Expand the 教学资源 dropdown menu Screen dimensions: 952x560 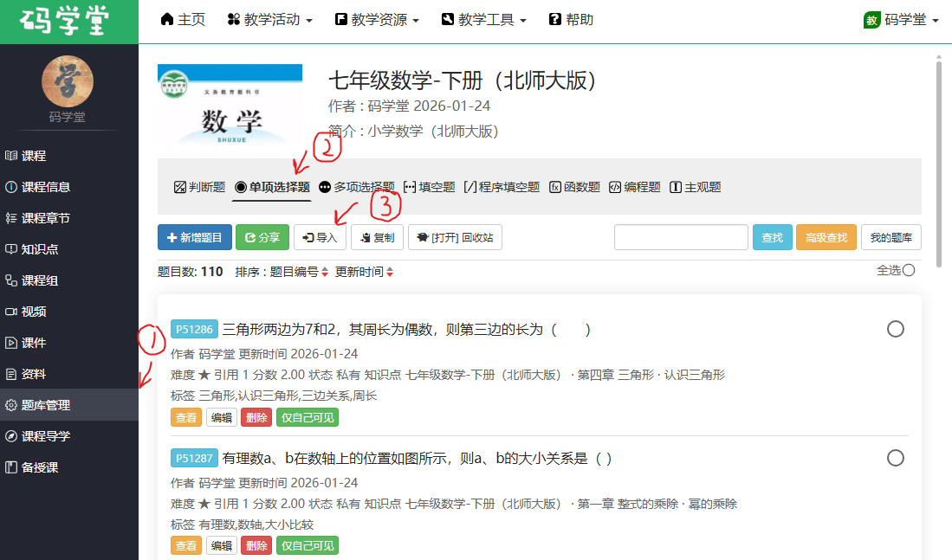click(x=377, y=20)
